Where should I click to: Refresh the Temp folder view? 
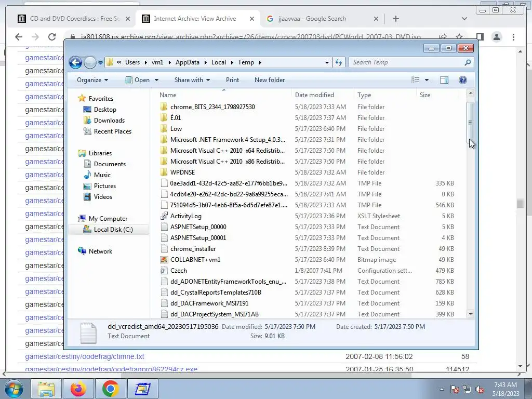(339, 62)
